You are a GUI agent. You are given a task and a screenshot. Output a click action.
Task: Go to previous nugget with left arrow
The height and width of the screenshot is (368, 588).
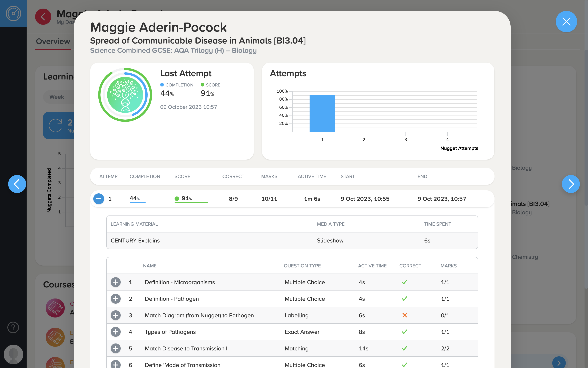[x=17, y=184]
